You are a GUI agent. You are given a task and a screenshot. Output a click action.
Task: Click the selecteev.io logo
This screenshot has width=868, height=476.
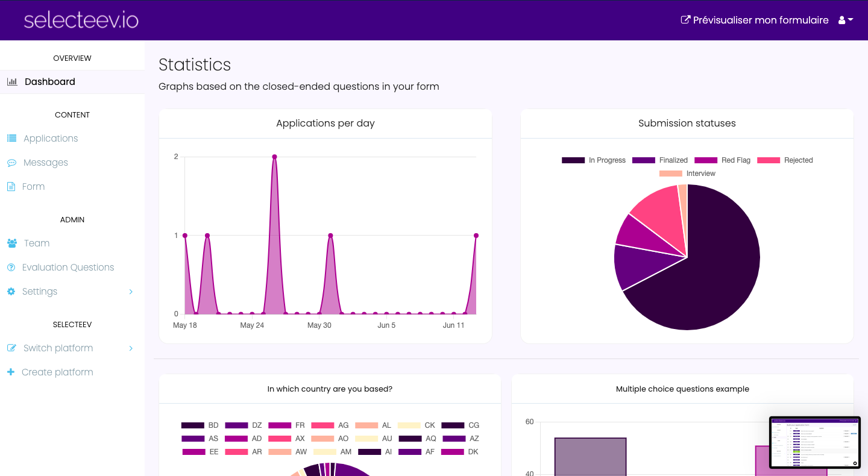[x=81, y=19]
